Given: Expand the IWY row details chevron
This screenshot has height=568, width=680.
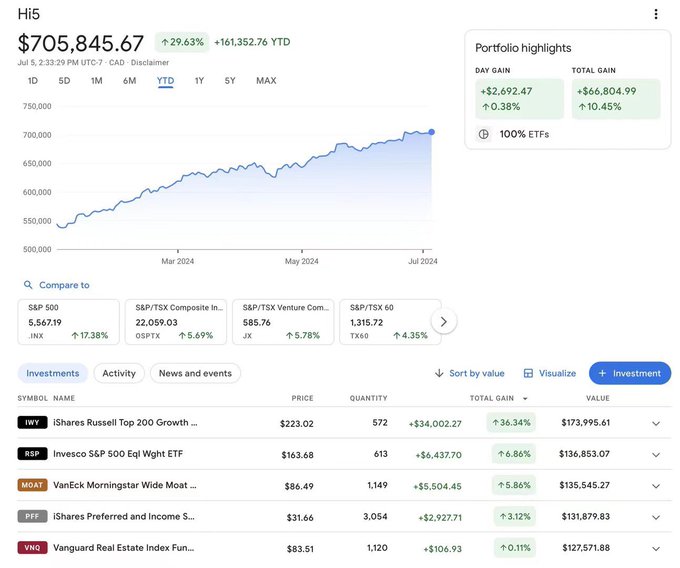Looking at the screenshot, I should pos(656,423).
